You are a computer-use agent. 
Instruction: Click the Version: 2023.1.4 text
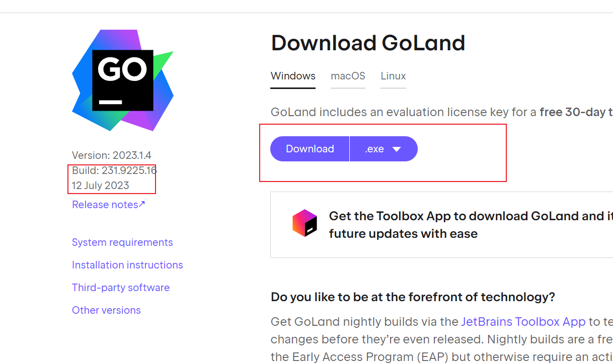click(x=111, y=155)
